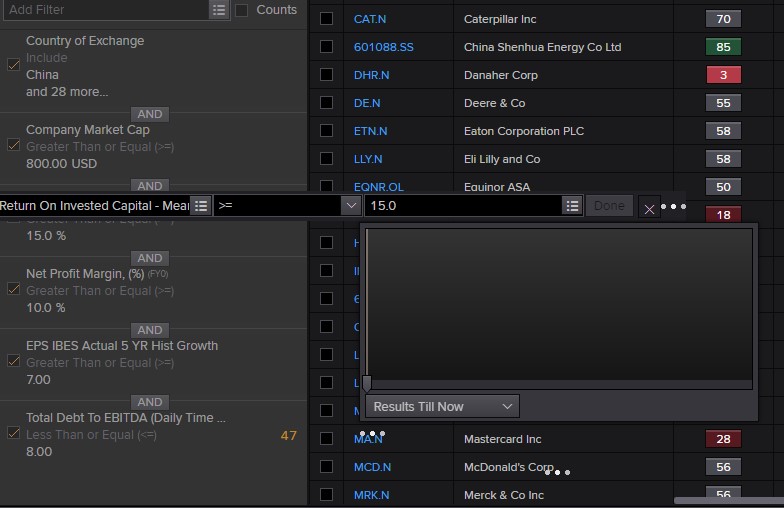
Task: Click the Caterpillar Inc company name
Action: 500,19
